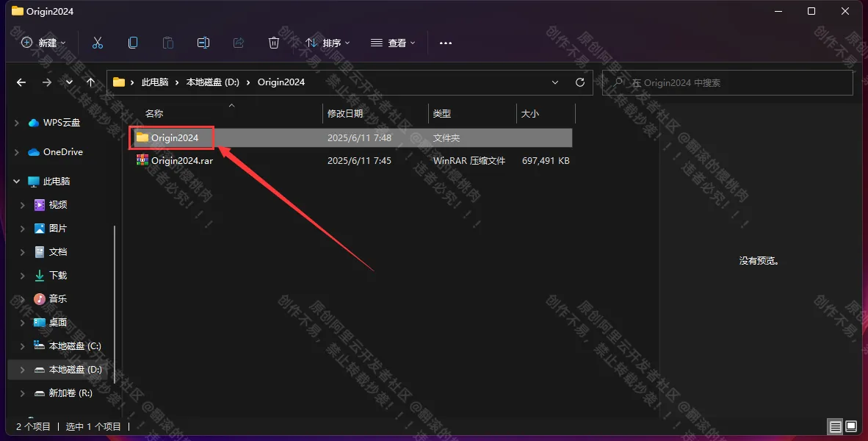Go up one level with up arrow
Viewport: 868px width, 441px height.
point(91,82)
